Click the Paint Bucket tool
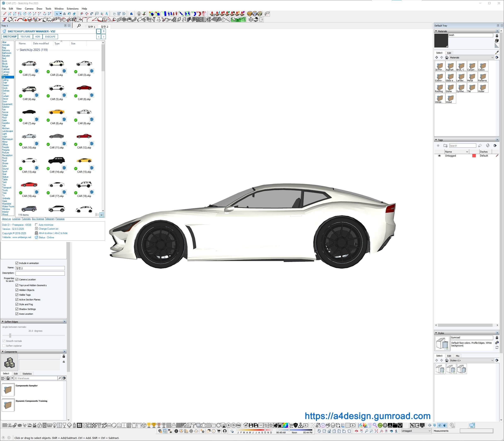Image resolution: width=504 pixels, height=441 pixels. click(69, 14)
